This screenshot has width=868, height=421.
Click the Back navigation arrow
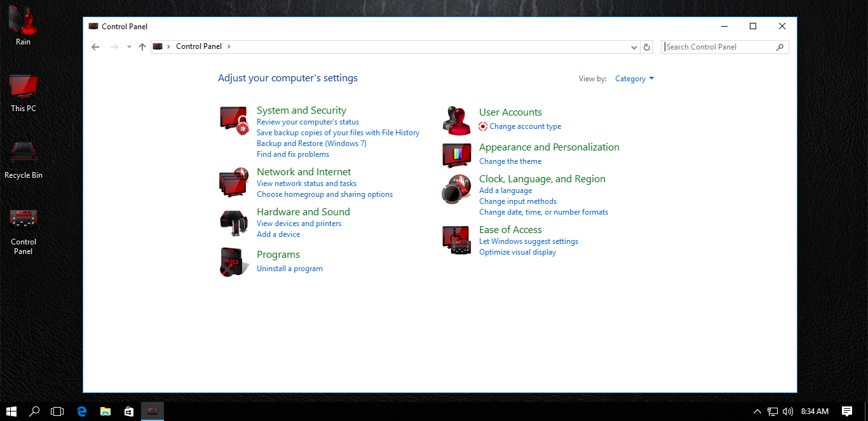pos(95,47)
